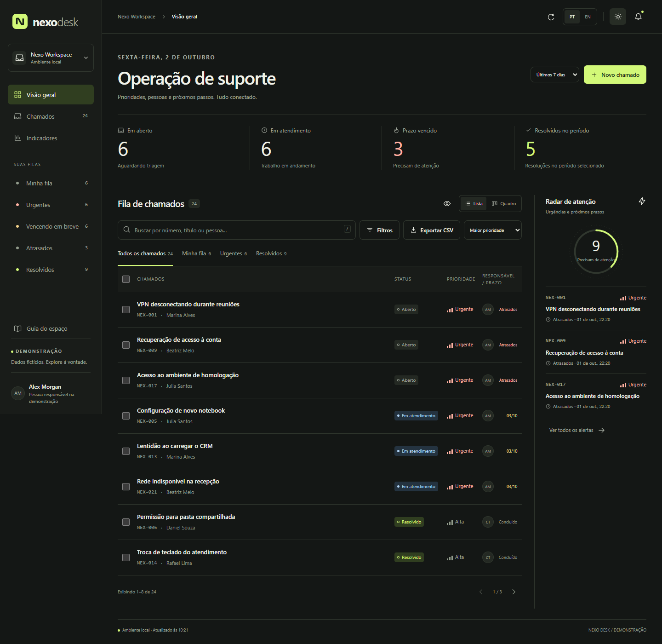The height and width of the screenshot is (644, 662).
Task: Click the AM avatar on NEX-001 row
Action: click(x=488, y=310)
